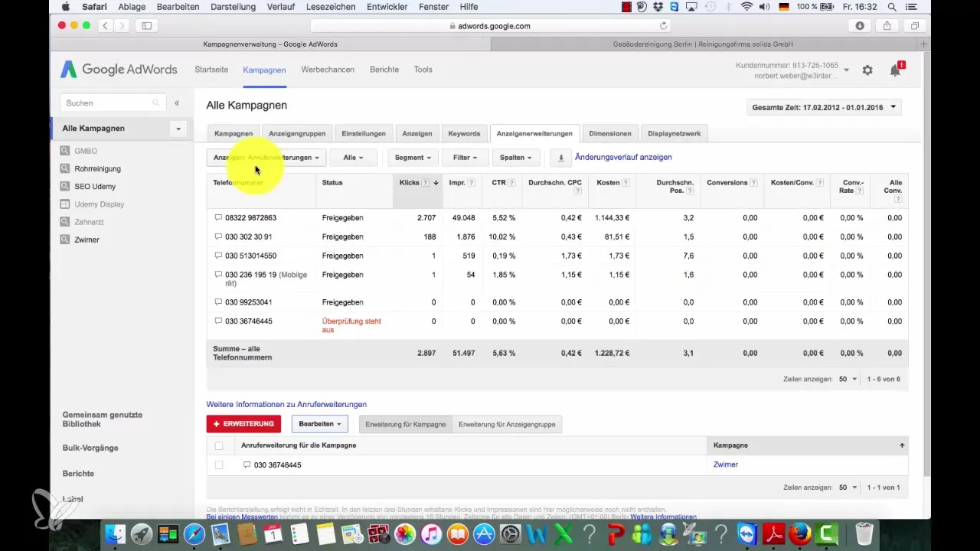
Task: Click the help icon next to Kosten
Action: point(626,183)
